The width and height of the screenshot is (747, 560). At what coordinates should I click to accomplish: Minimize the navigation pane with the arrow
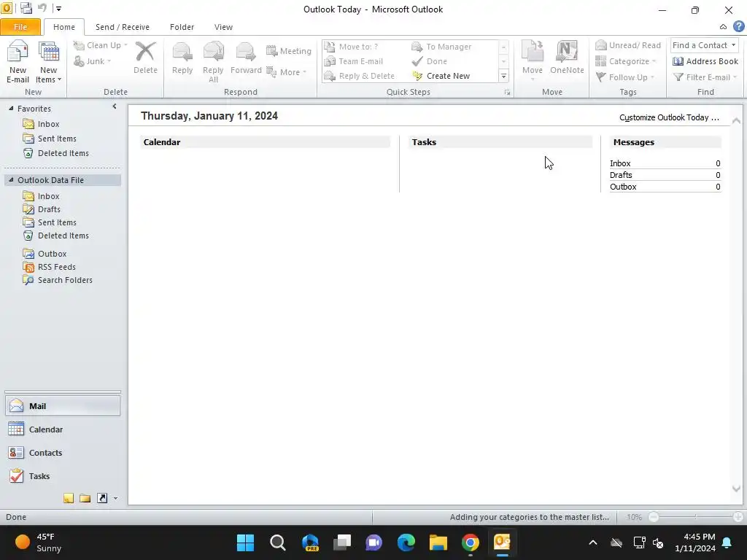tap(115, 106)
